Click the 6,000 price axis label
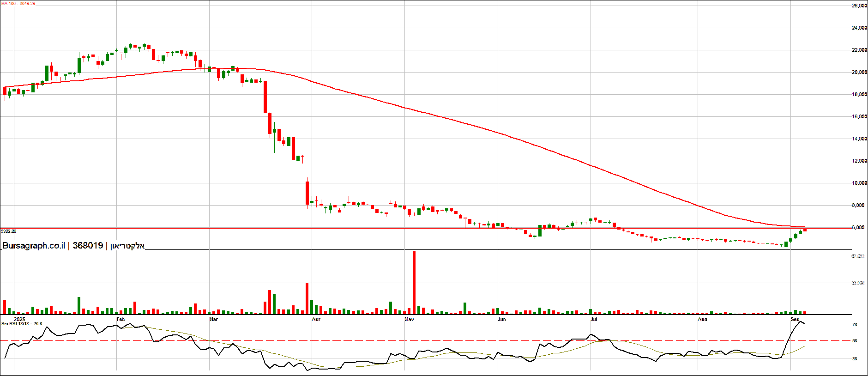This screenshot has width=868, height=376. pos(859,227)
